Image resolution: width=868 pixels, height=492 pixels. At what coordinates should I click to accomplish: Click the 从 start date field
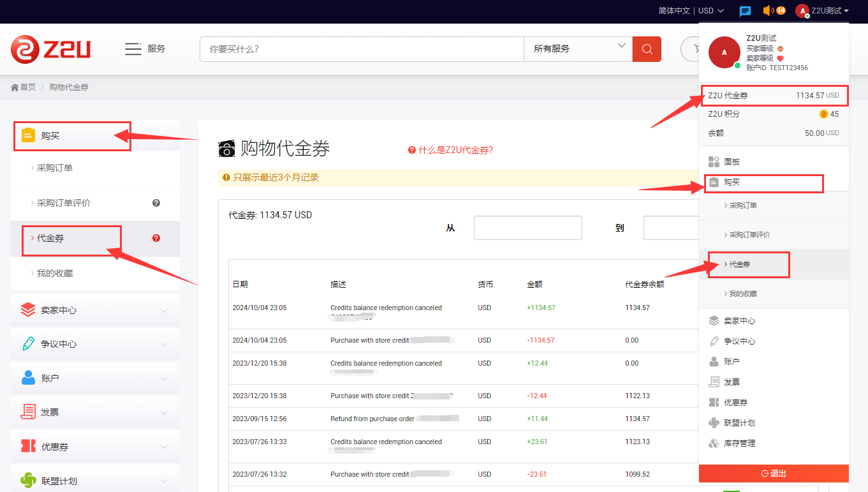pyautogui.click(x=527, y=228)
